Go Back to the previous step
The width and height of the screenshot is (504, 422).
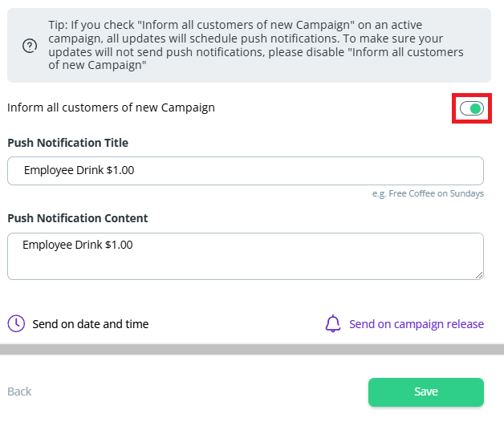click(19, 392)
